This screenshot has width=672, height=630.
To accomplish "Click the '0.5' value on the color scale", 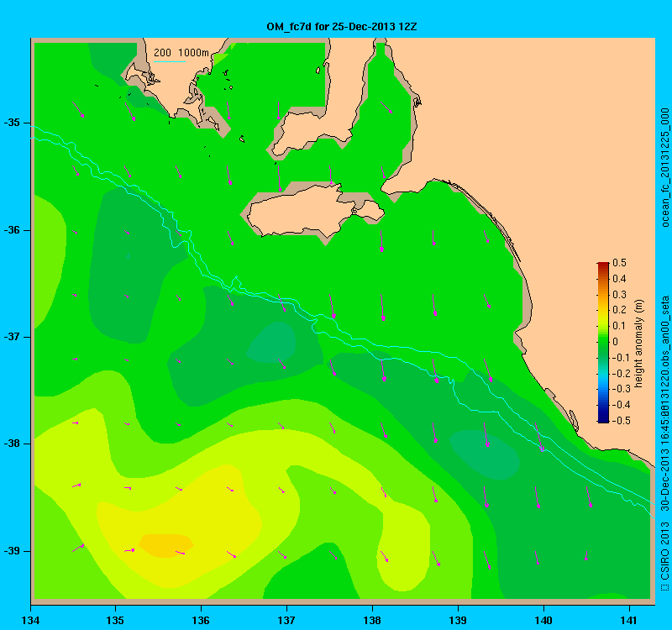I will click(619, 263).
